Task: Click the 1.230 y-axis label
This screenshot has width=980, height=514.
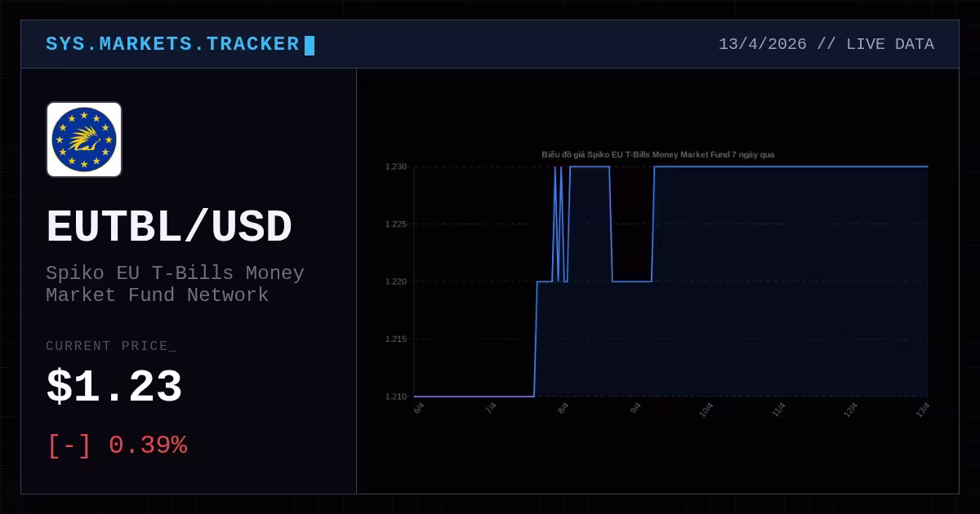Action: click(396, 166)
